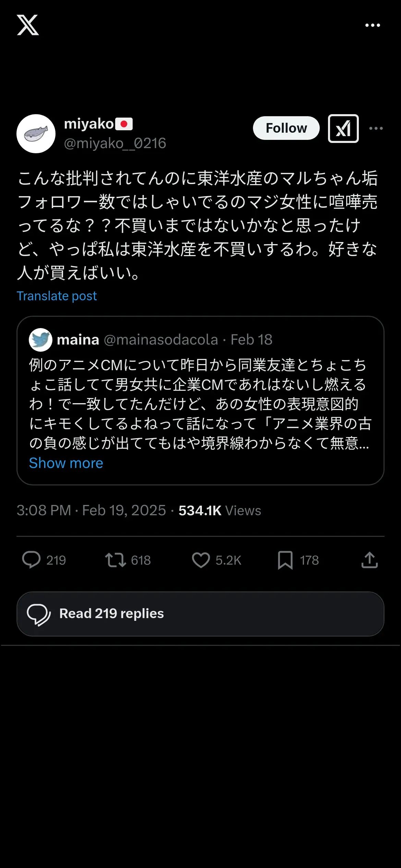Follow the miyako account
Screen dimensions: 401x868
pos(286,128)
